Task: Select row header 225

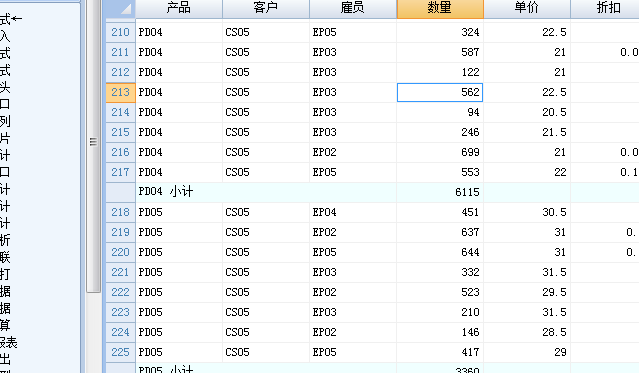Action: (121, 352)
